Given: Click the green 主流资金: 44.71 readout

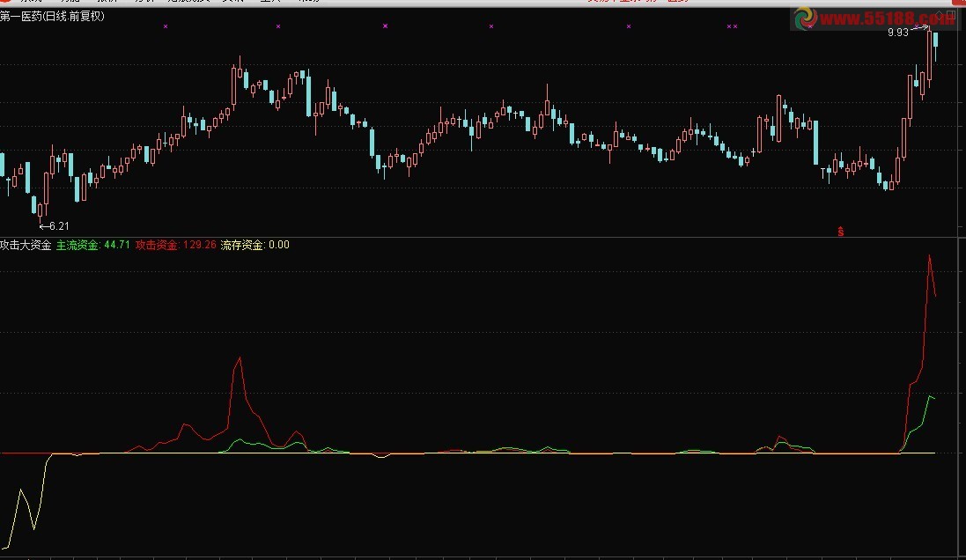Looking at the screenshot, I should point(93,245).
